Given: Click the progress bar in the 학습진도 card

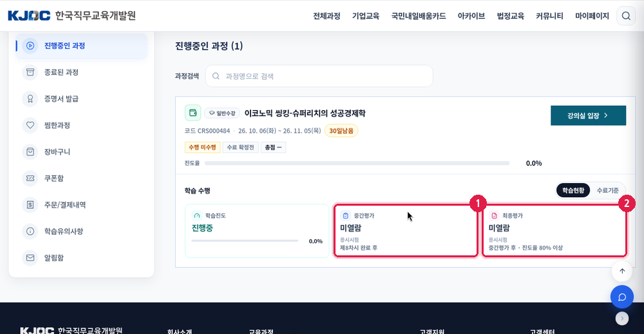Looking at the screenshot, I should 245,241.
